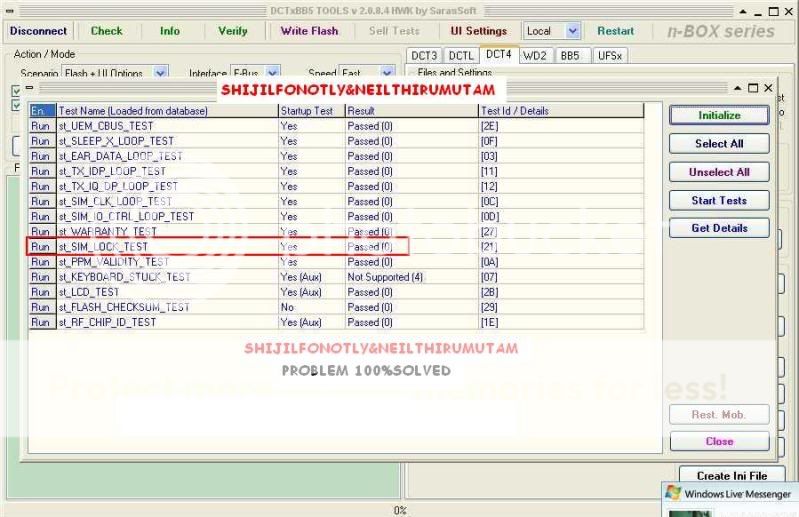
Task: Click the Restart toolbar button
Action: pos(616,31)
